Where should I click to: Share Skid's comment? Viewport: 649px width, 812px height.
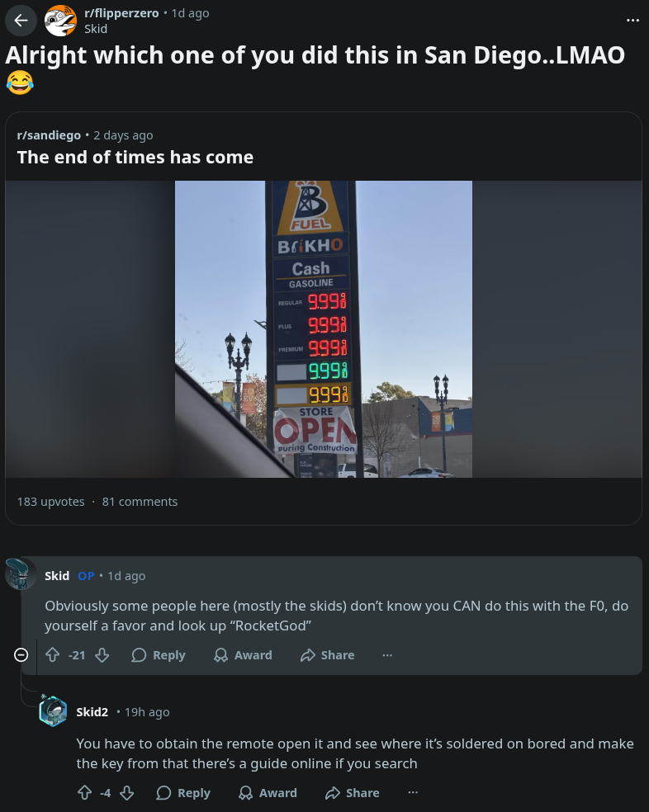pyautogui.click(x=328, y=655)
